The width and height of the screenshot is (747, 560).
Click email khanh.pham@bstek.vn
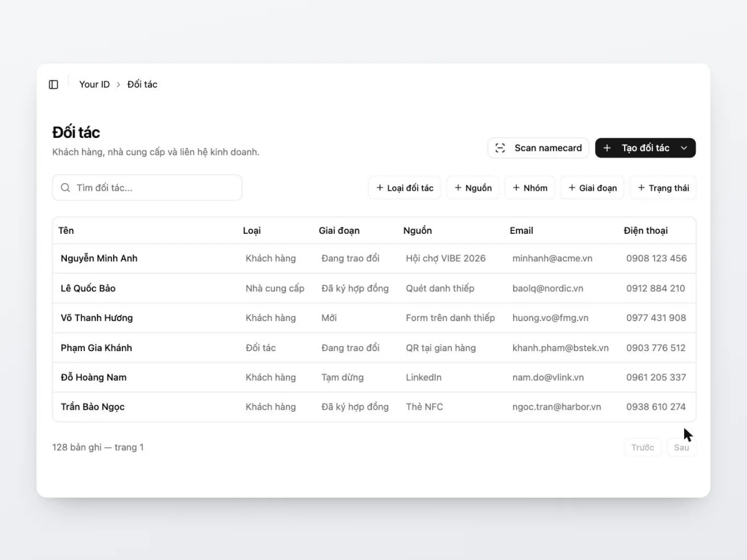561,348
